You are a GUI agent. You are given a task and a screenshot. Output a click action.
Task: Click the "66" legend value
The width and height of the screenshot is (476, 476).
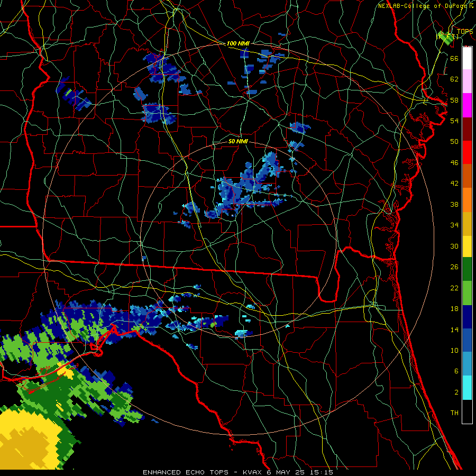tap(454, 58)
